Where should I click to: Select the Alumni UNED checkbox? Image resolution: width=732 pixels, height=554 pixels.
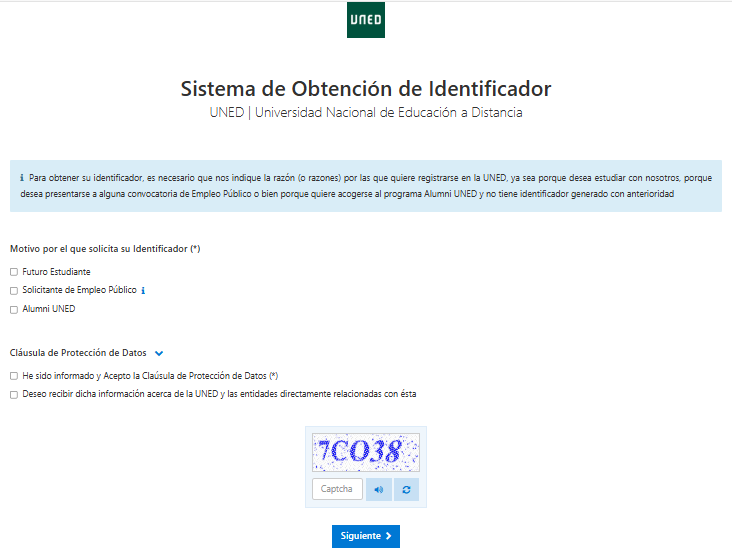click(x=14, y=309)
